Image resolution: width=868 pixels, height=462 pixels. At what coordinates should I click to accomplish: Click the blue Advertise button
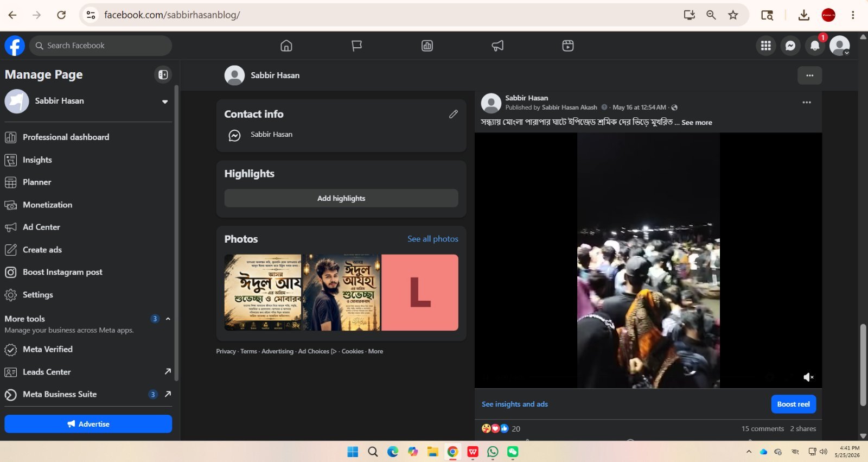click(x=88, y=424)
